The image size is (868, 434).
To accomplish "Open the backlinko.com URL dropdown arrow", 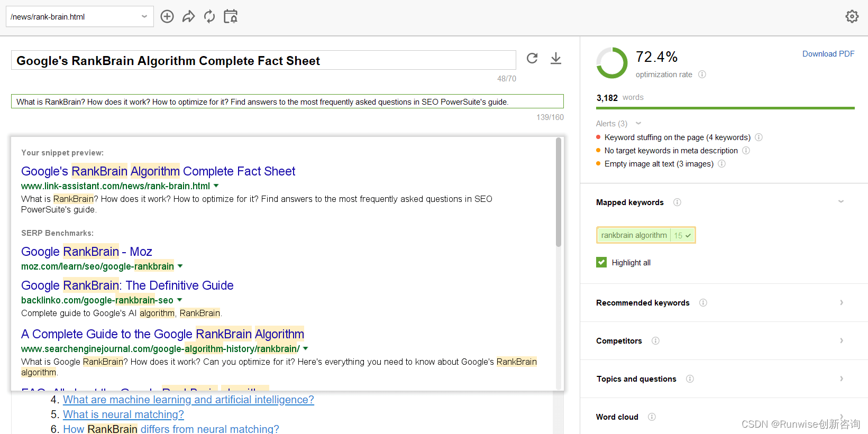I will click(x=179, y=300).
